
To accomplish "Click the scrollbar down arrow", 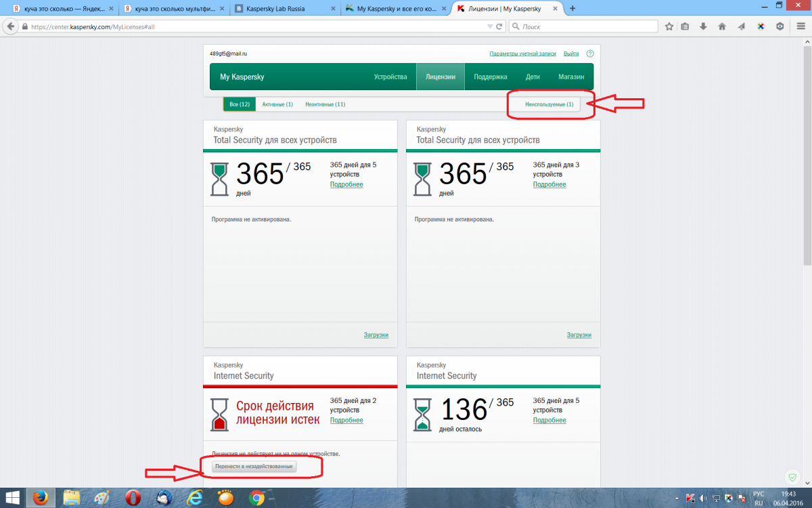I will (x=807, y=483).
